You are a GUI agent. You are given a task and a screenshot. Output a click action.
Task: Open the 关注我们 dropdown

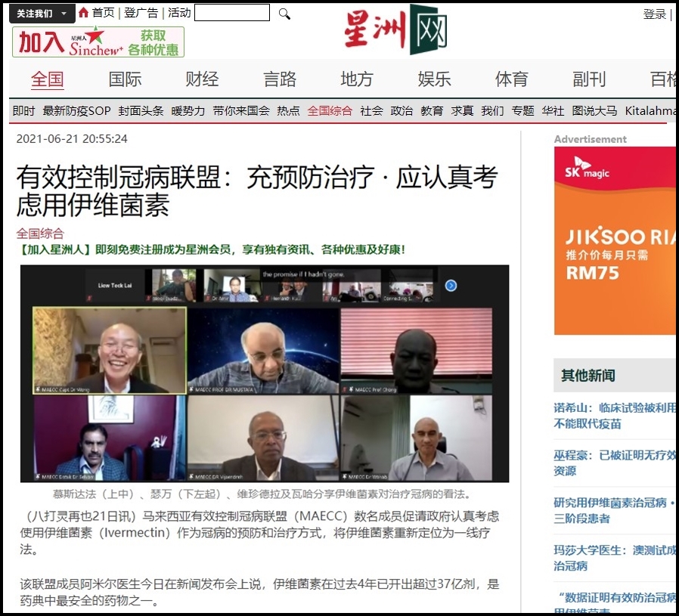[x=42, y=14]
